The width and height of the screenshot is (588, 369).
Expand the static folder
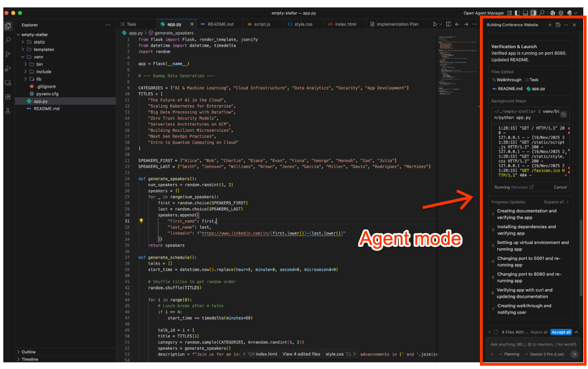point(23,42)
